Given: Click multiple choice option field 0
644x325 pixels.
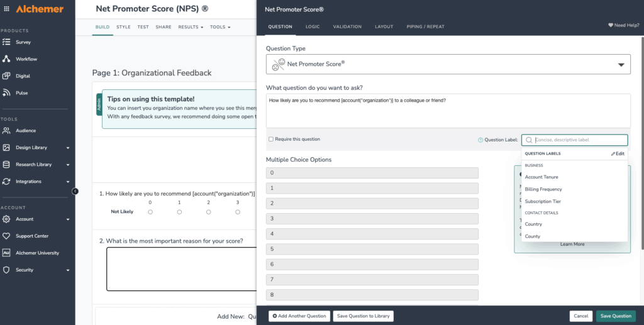Looking at the screenshot, I should 372,173.
